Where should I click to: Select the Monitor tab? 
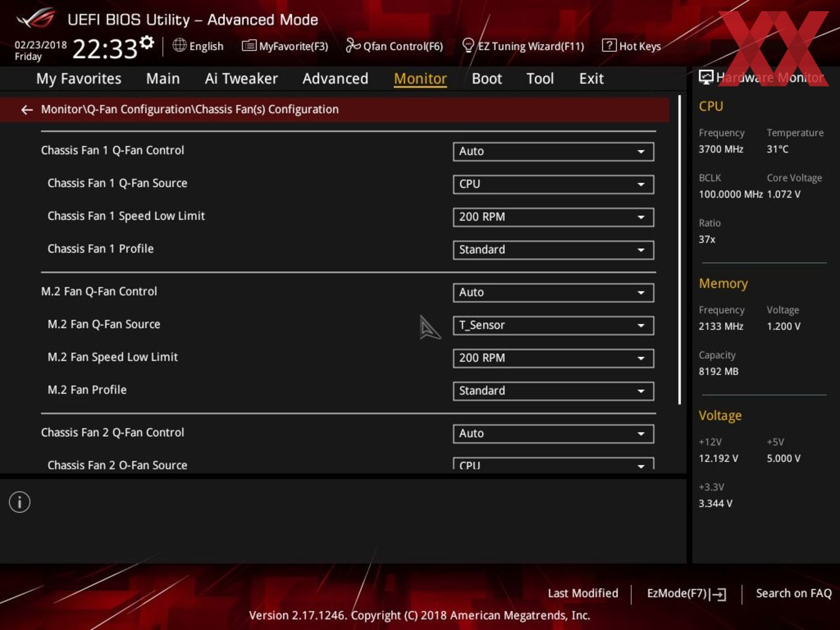[x=421, y=78]
